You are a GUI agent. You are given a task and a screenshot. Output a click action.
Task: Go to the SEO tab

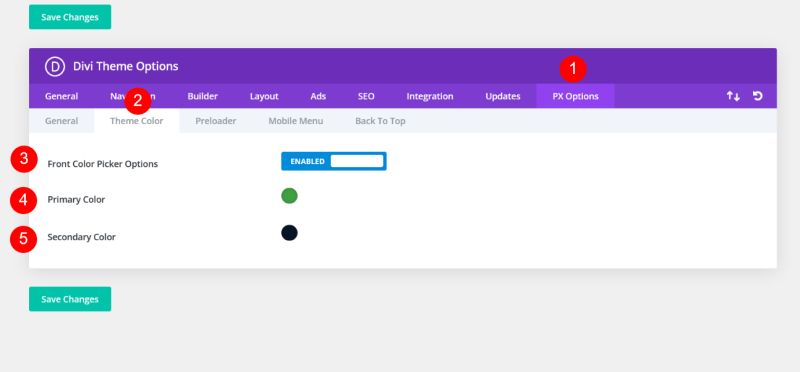366,96
